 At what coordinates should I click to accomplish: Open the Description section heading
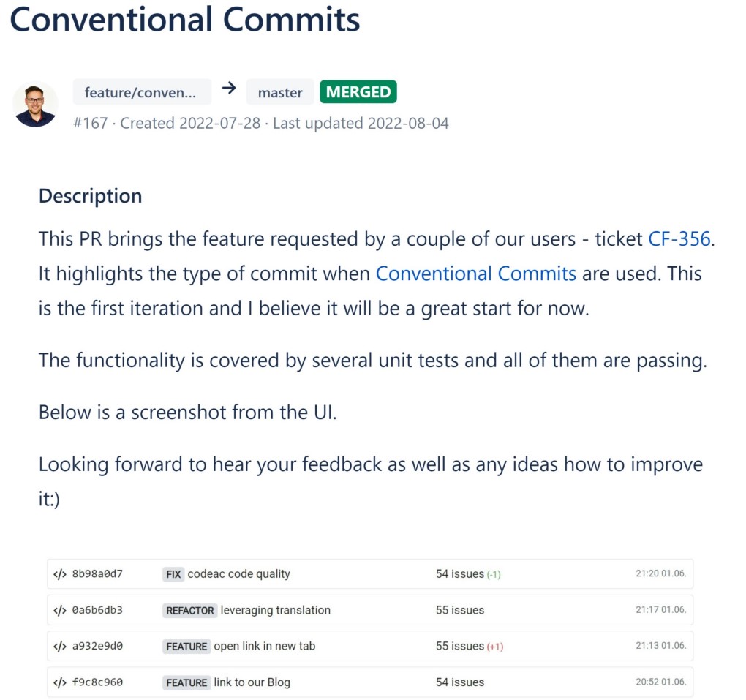tap(90, 196)
